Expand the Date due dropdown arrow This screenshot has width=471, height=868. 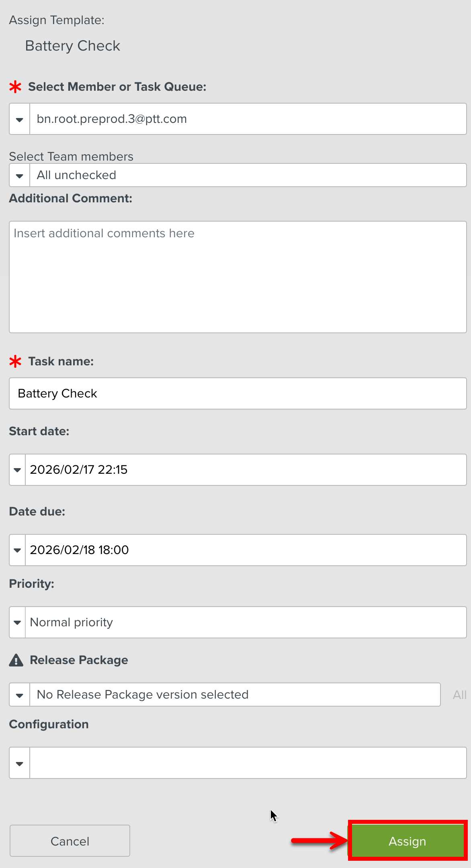click(16, 550)
